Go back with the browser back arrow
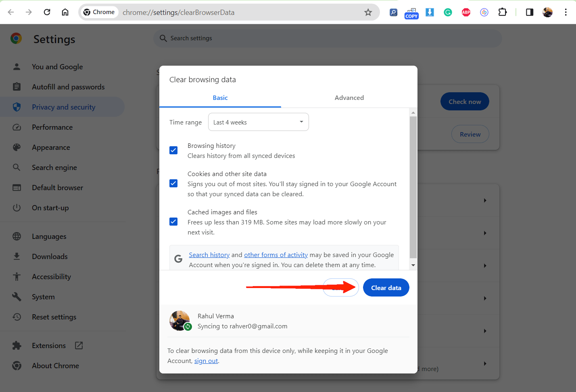Screen dimensions: 576x392 11,12
